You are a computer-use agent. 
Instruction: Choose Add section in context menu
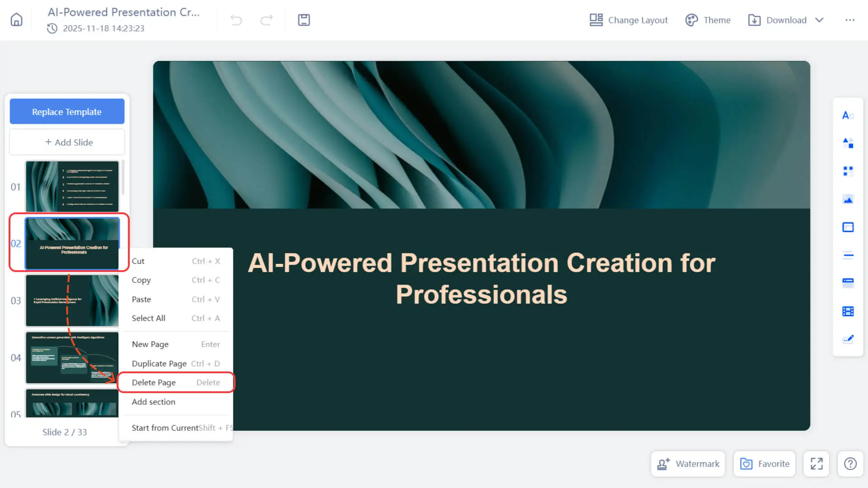tap(176, 402)
